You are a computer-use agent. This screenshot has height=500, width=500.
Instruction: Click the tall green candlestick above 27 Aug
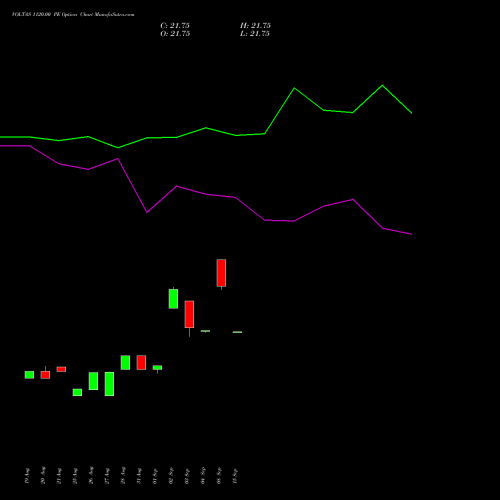(x=109, y=384)
